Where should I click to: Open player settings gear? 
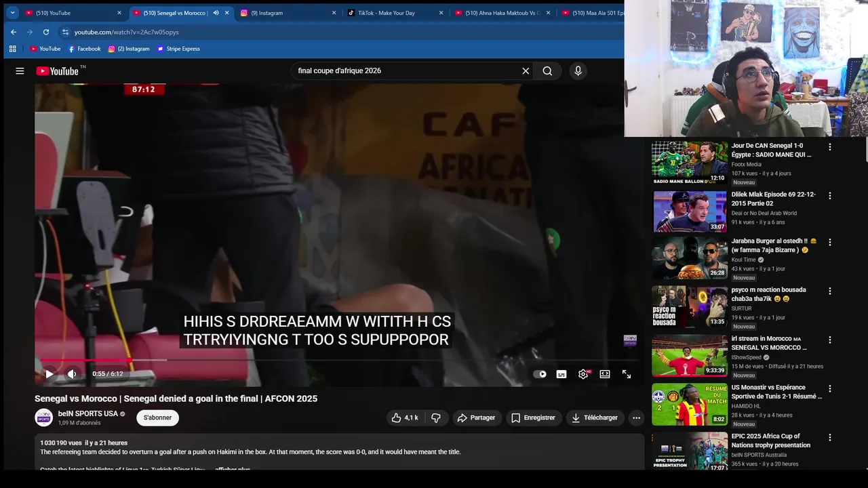583,374
